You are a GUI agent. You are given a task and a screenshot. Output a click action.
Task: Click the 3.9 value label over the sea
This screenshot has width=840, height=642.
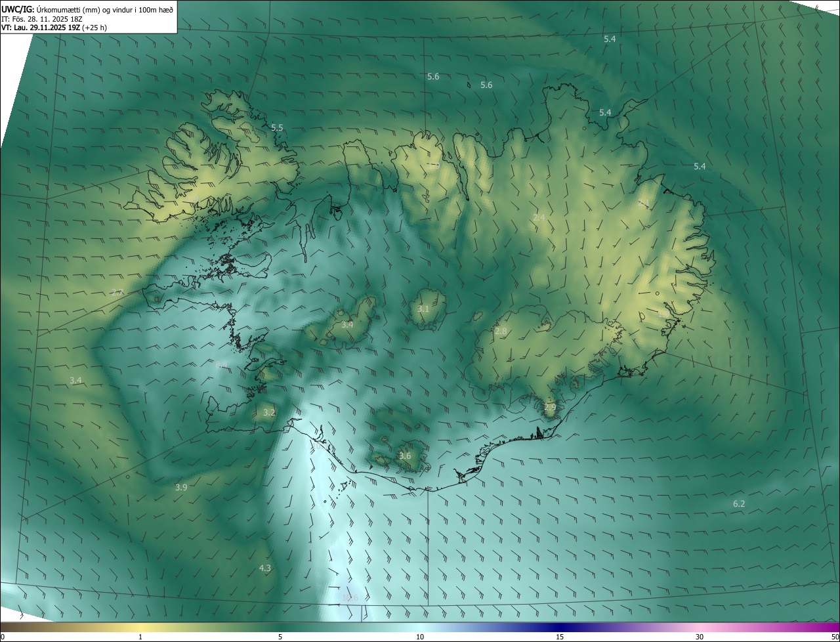(x=181, y=487)
